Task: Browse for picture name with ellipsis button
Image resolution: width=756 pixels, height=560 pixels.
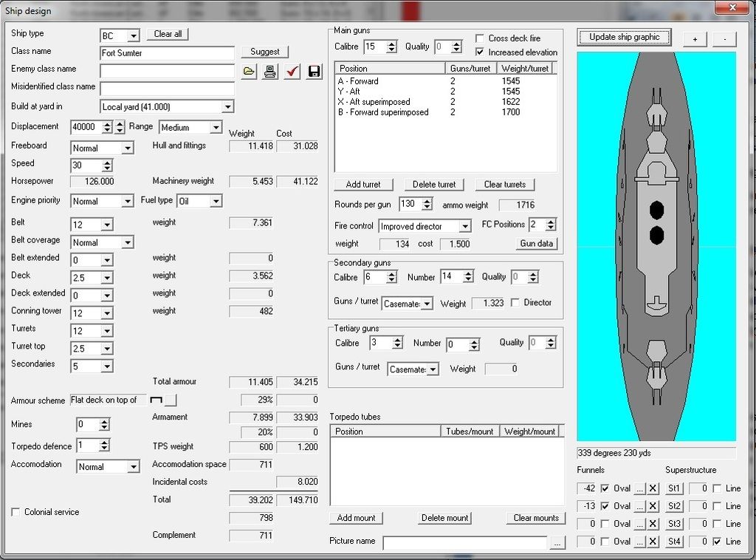Action: (x=557, y=542)
